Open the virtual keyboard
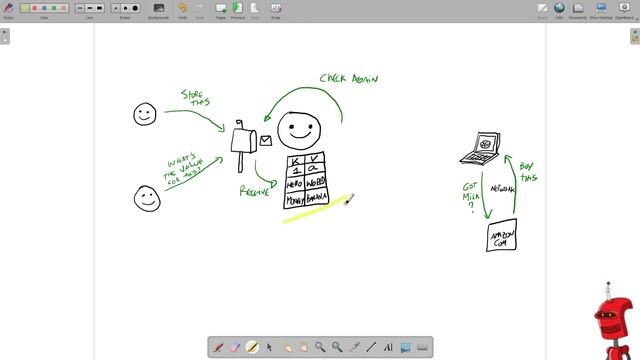Image resolution: width=640 pixels, height=360 pixels. tap(422, 347)
